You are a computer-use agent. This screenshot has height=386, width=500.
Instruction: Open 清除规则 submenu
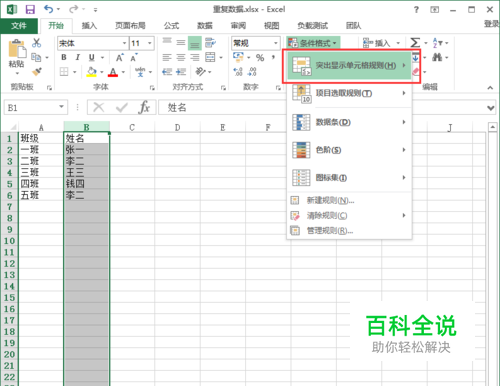point(349,216)
